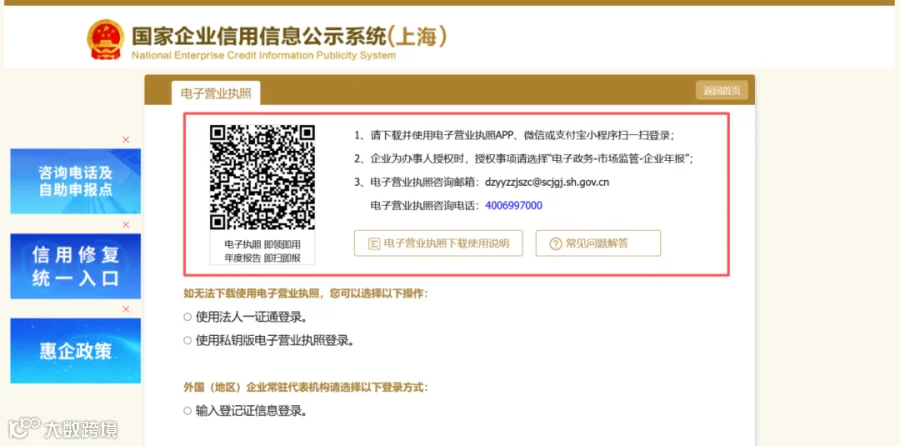Click the question mark icon on 常见问题解答
The height and width of the screenshot is (446, 900).
tap(555, 243)
